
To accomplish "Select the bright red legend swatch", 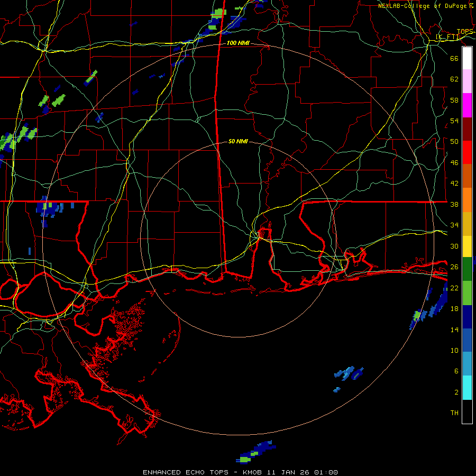I will tap(467, 152).
